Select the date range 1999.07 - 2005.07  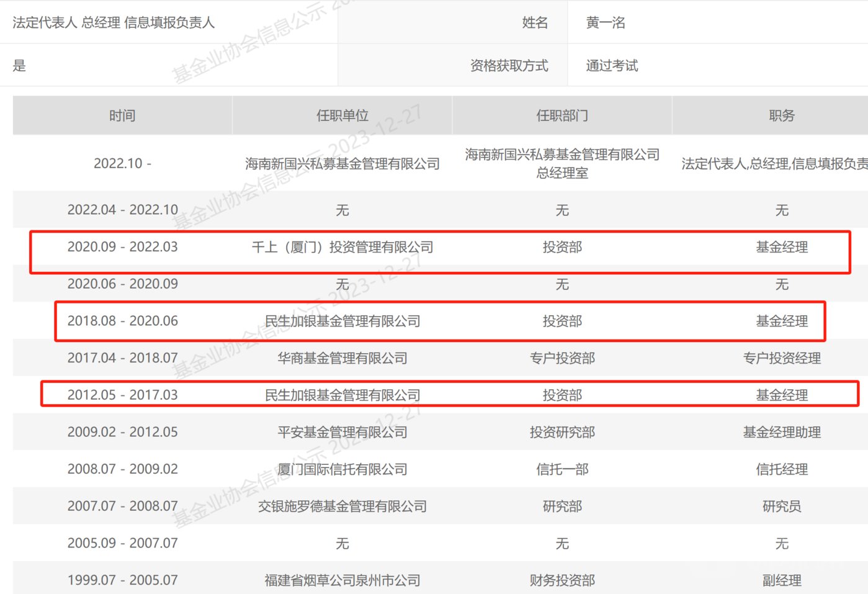click(x=122, y=580)
